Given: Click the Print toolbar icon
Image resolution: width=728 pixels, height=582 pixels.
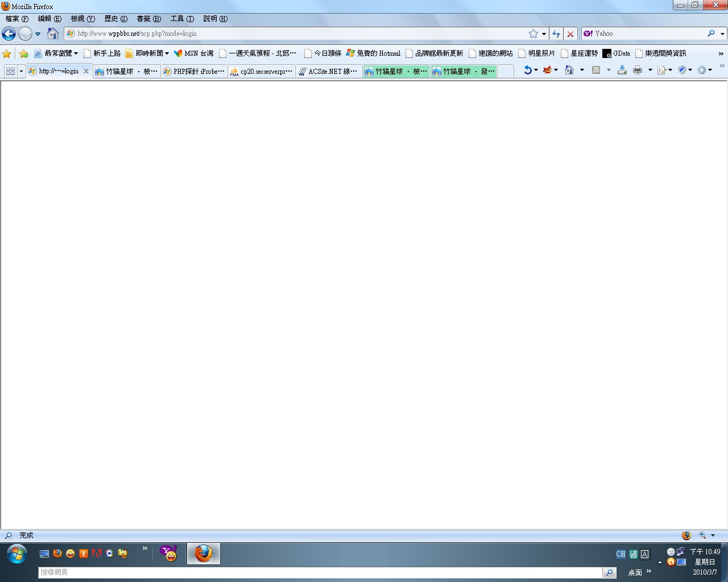Looking at the screenshot, I should tap(638, 70).
